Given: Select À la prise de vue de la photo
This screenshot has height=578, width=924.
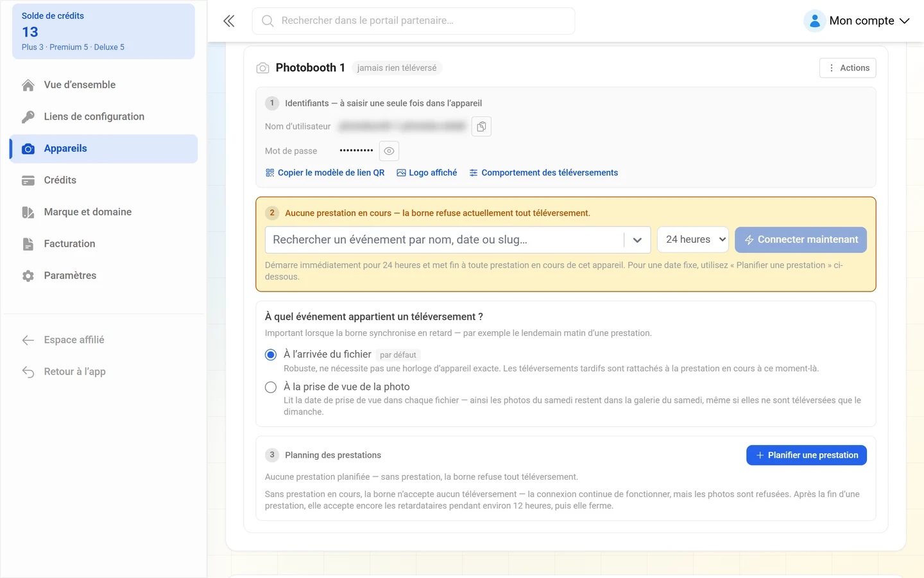Looking at the screenshot, I should 271,387.
